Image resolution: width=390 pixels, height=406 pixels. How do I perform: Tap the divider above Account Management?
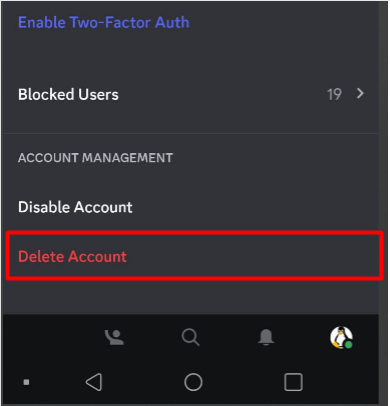point(191,134)
